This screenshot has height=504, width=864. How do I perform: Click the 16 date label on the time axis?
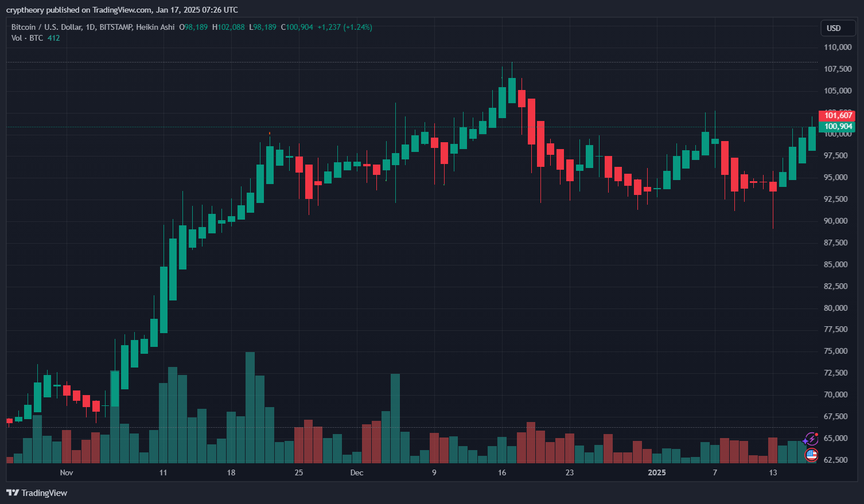[502, 472]
